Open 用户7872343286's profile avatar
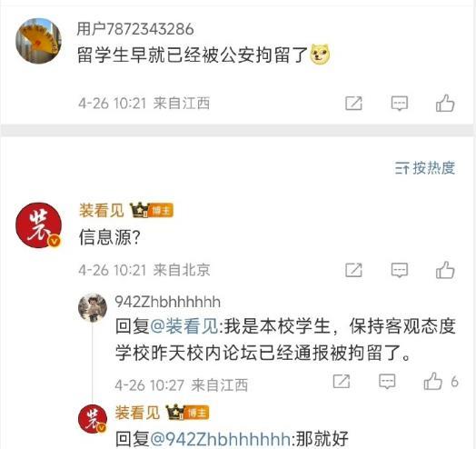The width and height of the screenshot is (476, 449). click(38, 41)
